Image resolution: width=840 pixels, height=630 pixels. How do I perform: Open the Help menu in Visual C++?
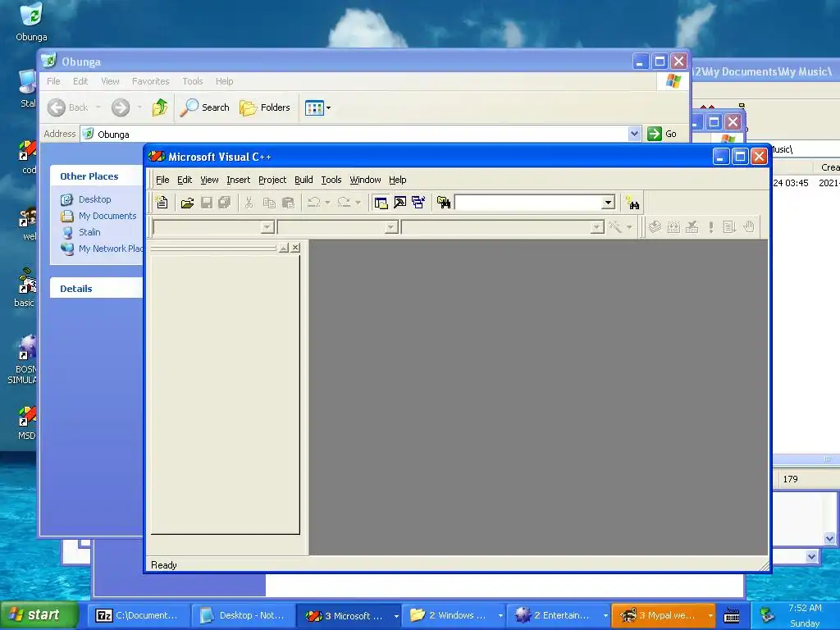[398, 180]
